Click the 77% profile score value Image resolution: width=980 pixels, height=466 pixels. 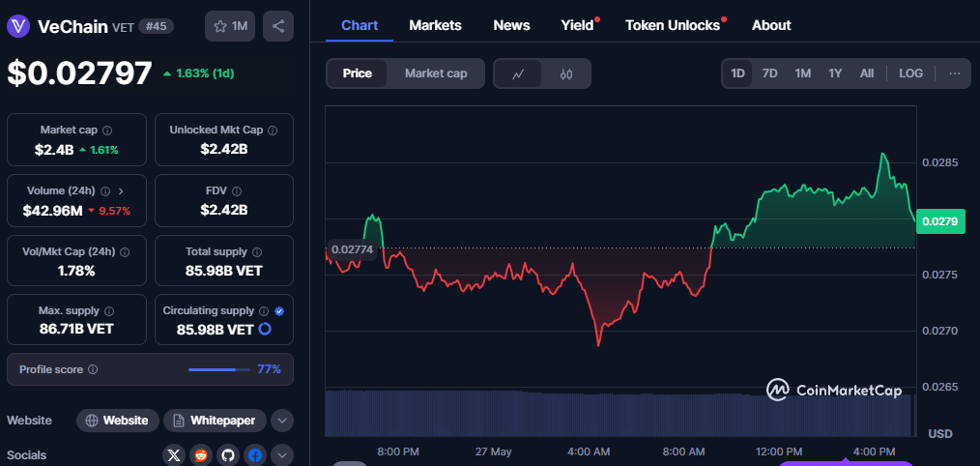click(269, 369)
